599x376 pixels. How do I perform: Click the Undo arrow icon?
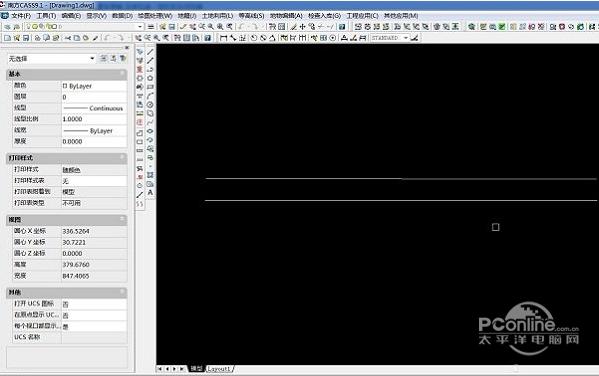click(x=107, y=38)
